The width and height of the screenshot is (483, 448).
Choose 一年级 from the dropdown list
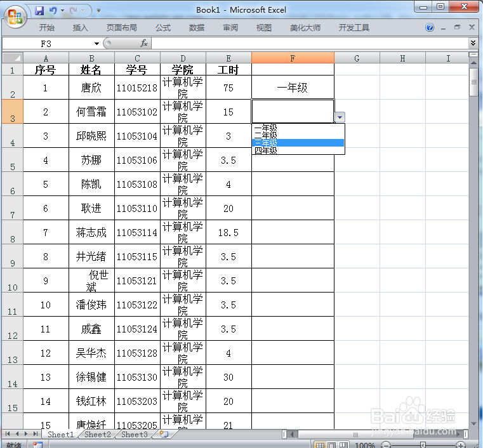click(x=298, y=128)
